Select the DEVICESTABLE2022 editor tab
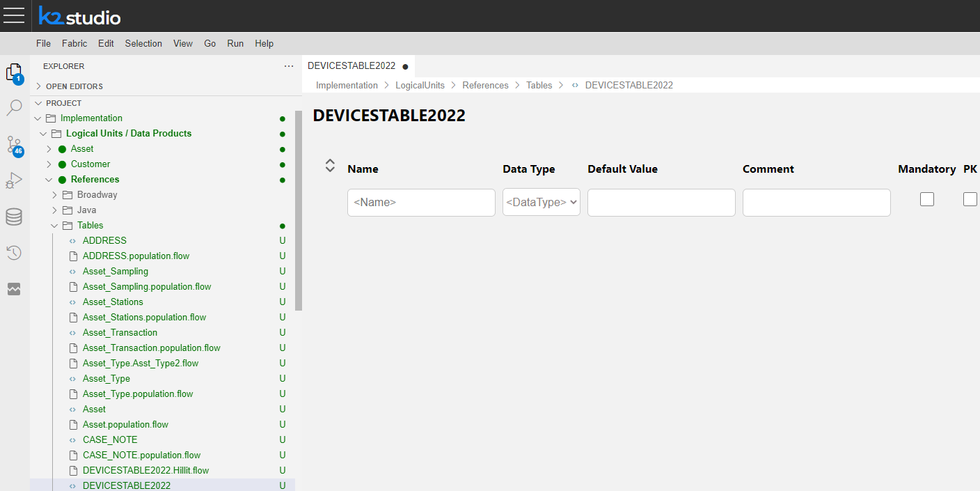The height and width of the screenshot is (491, 980). (x=351, y=66)
